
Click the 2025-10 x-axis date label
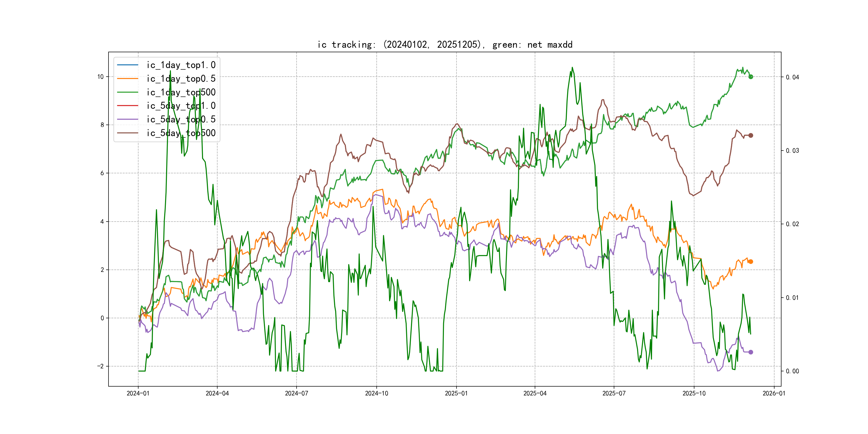coord(694,394)
